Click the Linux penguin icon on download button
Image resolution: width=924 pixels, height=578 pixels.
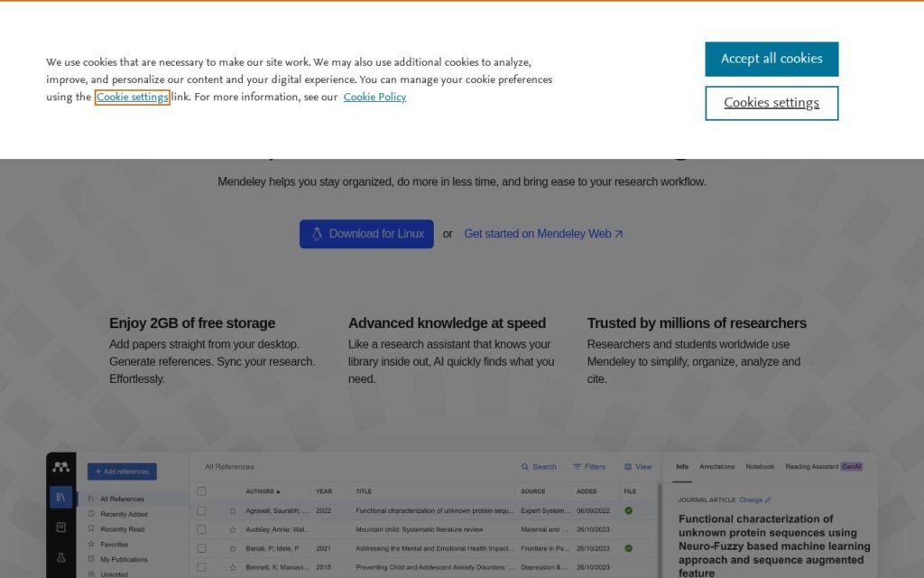click(317, 234)
